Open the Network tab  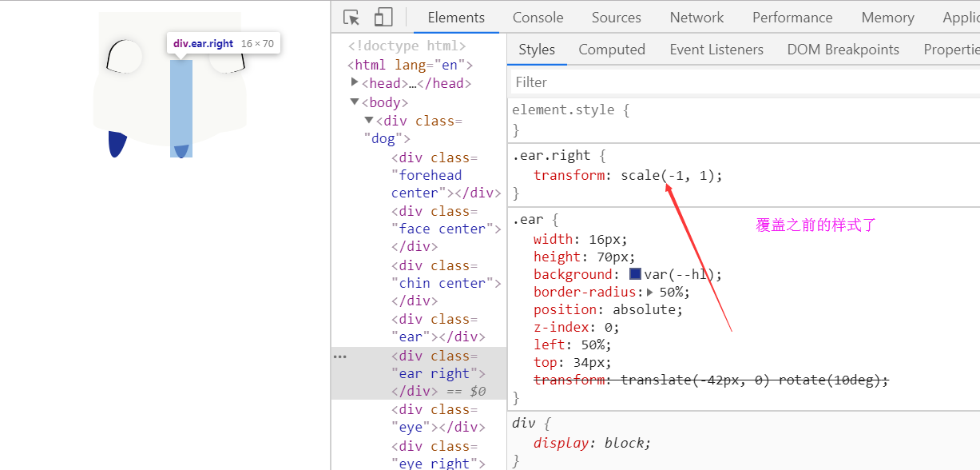coord(696,17)
